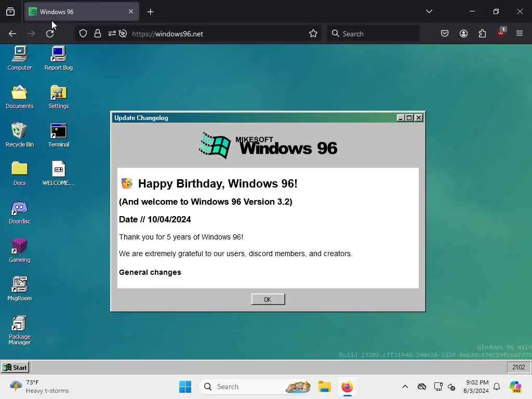Click the Firefox taskbar icon
The height and width of the screenshot is (399, 532).
[347, 387]
